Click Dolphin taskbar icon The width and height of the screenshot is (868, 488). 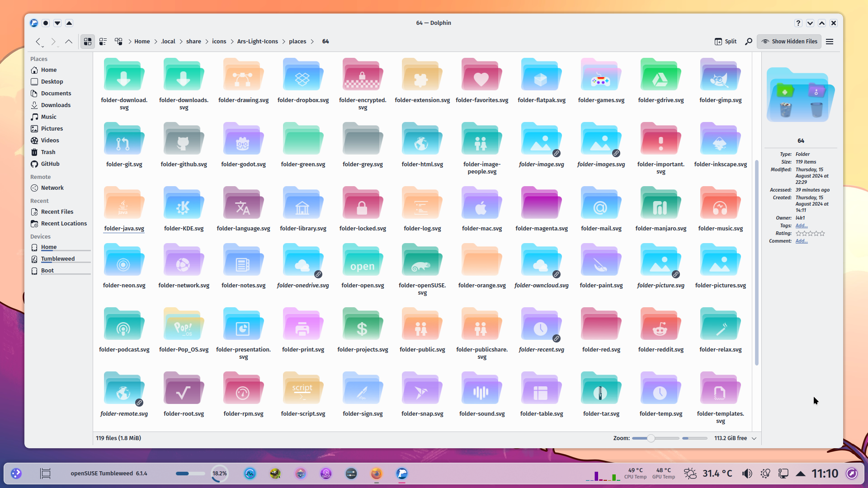pyautogui.click(x=402, y=474)
